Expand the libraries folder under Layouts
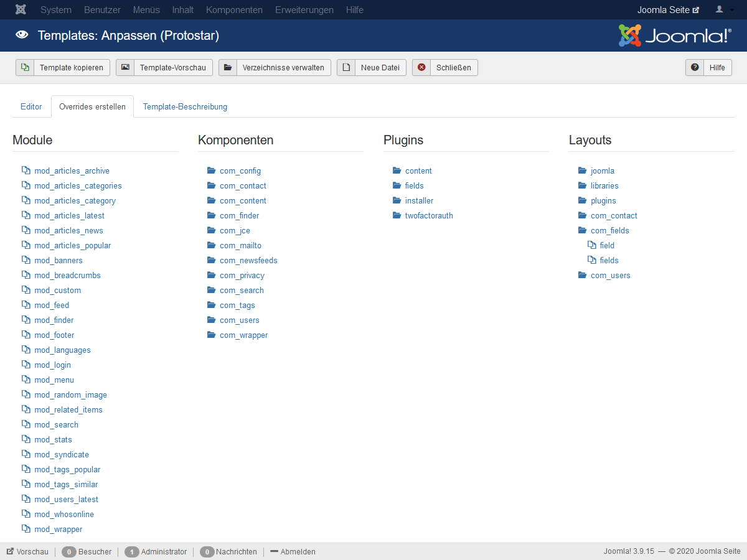This screenshot has height=560, width=747. [598, 185]
